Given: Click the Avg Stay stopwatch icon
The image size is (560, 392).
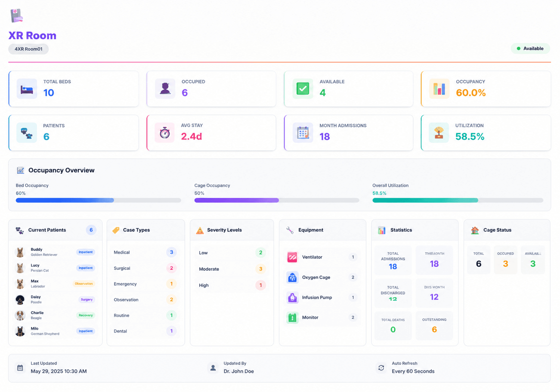Looking at the screenshot, I should point(165,133).
